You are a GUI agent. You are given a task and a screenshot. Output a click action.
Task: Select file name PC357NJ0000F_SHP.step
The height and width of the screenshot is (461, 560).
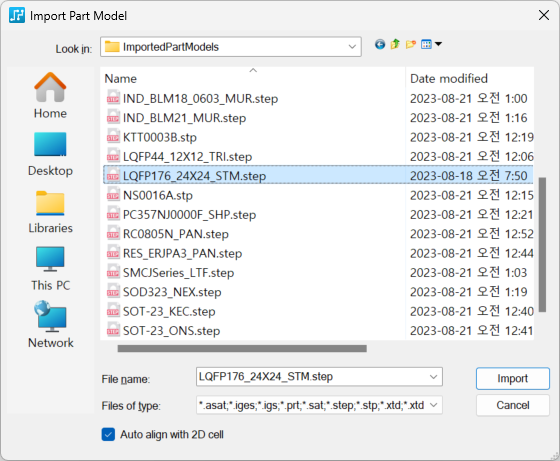point(189,215)
